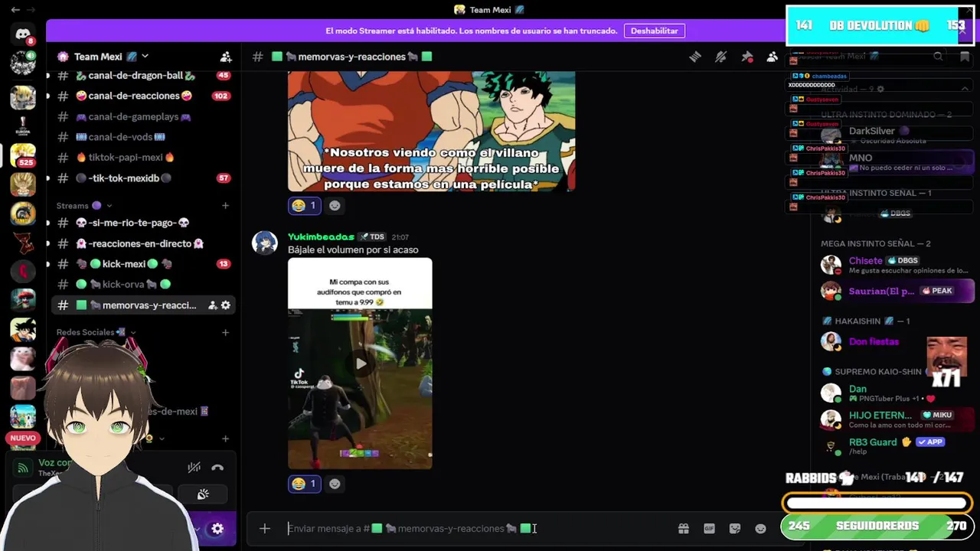Open the threads icon in channel header
980x551 pixels.
tap(695, 57)
